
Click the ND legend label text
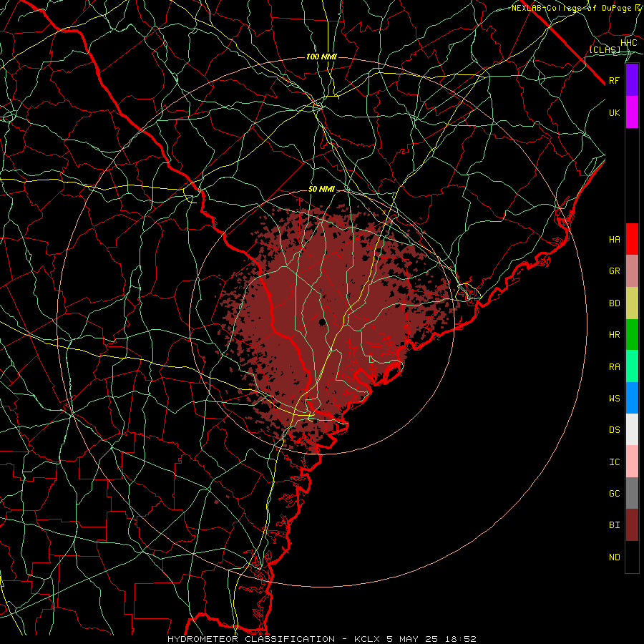614,557
